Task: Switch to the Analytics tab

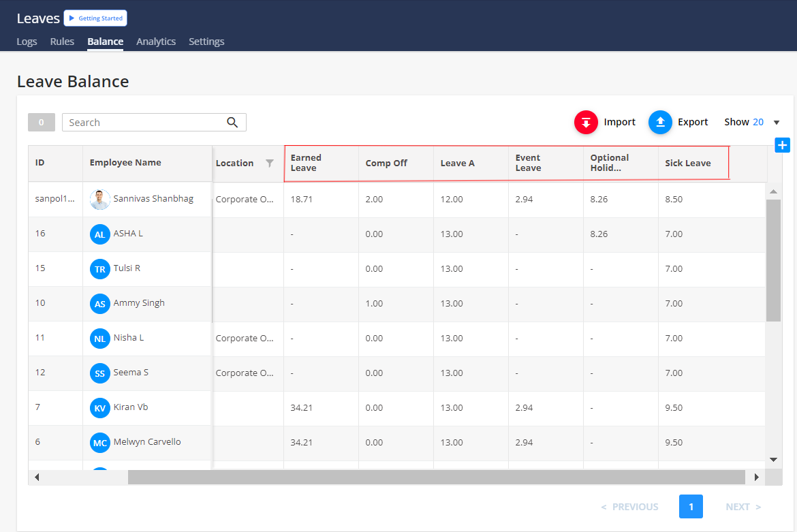Action: tap(156, 42)
